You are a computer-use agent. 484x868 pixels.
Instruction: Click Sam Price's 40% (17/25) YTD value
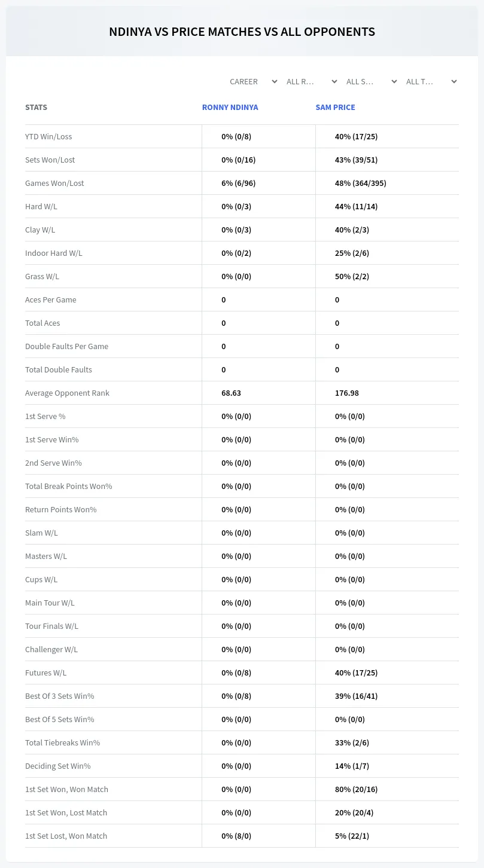coord(356,136)
